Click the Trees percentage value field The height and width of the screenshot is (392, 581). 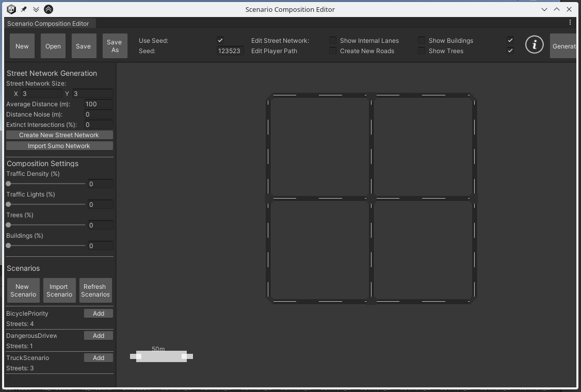click(101, 225)
